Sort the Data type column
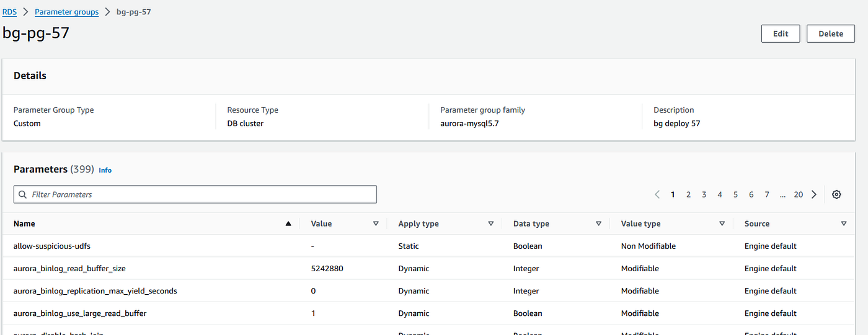868x335 pixels. click(x=598, y=224)
